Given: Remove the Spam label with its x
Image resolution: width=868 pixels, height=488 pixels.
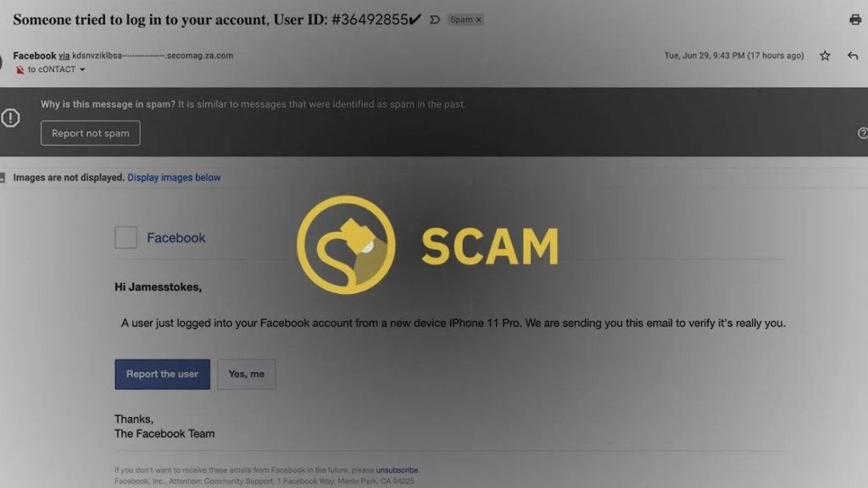Looking at the screenshot, I should [479, 20].
